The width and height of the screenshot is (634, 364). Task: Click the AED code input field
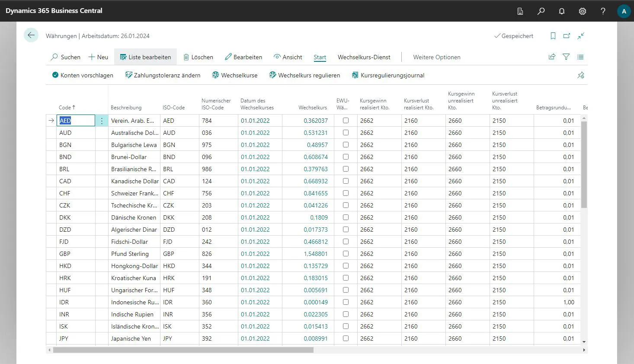(x=76, y=121)
